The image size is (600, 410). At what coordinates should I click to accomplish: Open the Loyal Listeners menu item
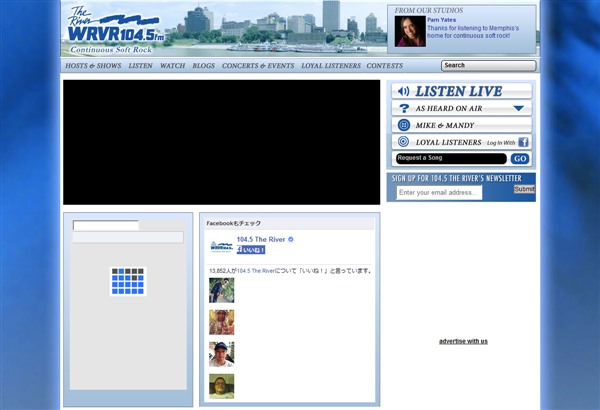pos(331,65)
